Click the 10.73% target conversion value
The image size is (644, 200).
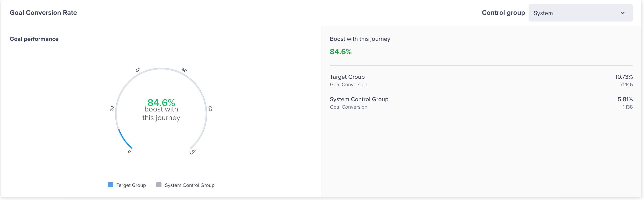tap(623, 77)
